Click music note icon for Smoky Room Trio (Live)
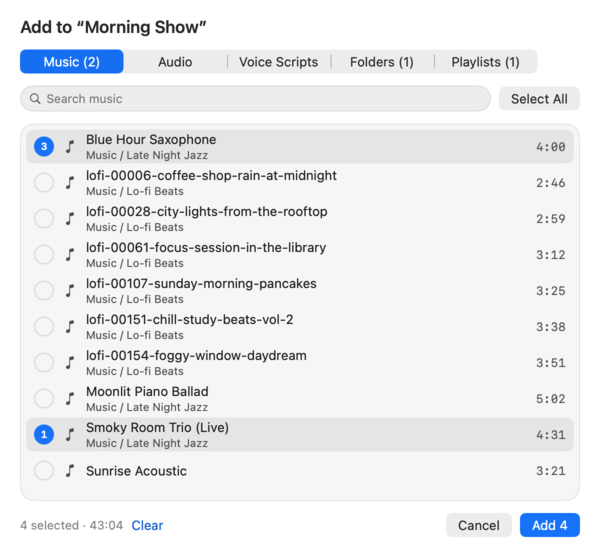The width and height of the screenshot is (600, 557). 70,434
